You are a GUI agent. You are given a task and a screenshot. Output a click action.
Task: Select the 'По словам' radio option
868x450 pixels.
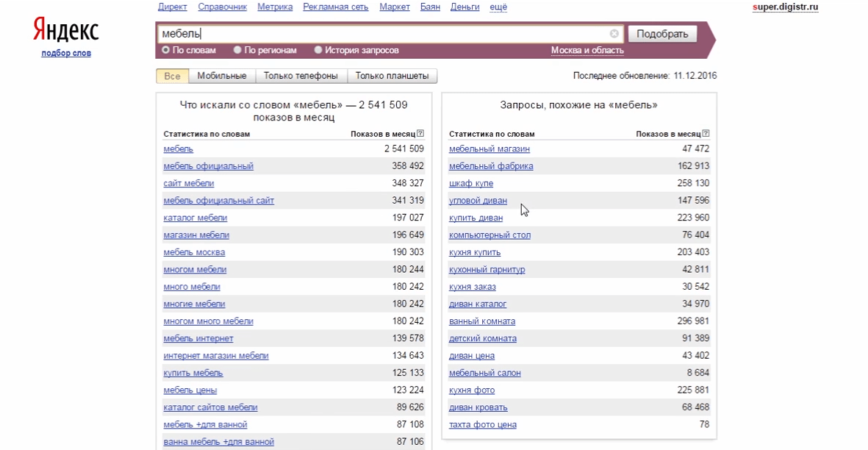click(166, 51)
